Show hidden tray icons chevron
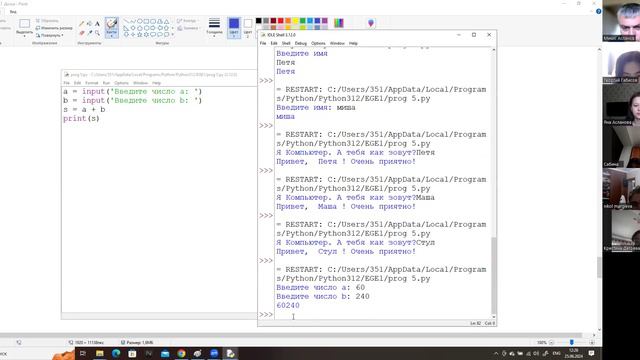 496,353
